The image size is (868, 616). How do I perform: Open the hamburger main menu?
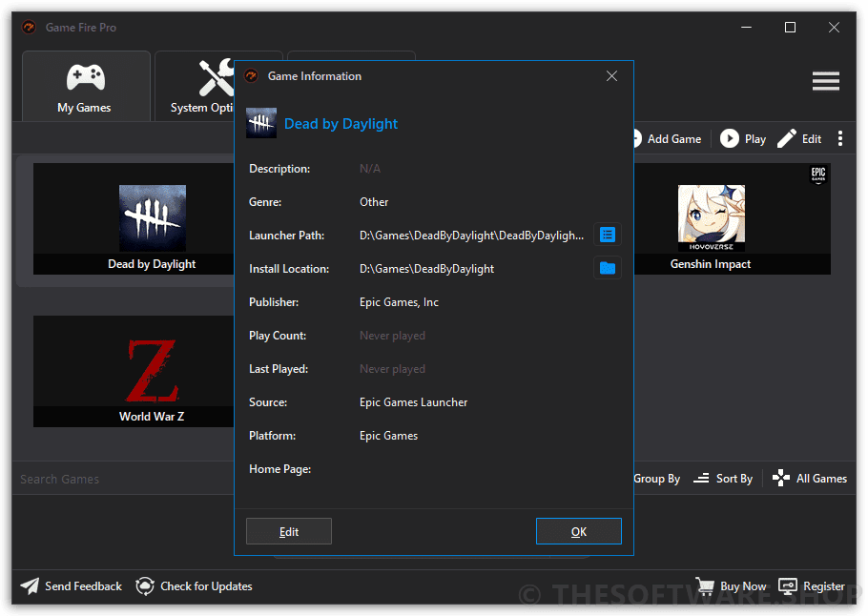[825, 81]
